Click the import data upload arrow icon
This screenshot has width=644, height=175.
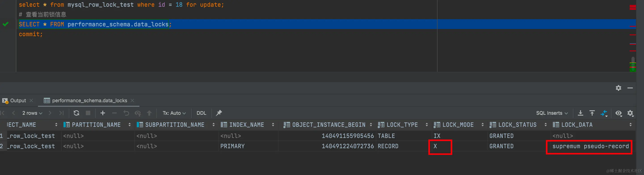(592, 113)
